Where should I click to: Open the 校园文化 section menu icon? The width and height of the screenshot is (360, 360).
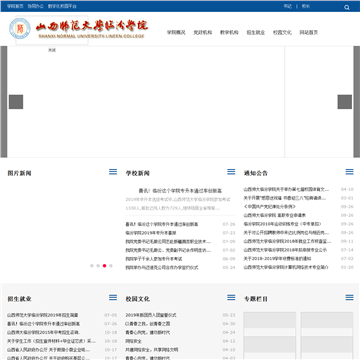[x=231, y=297]
